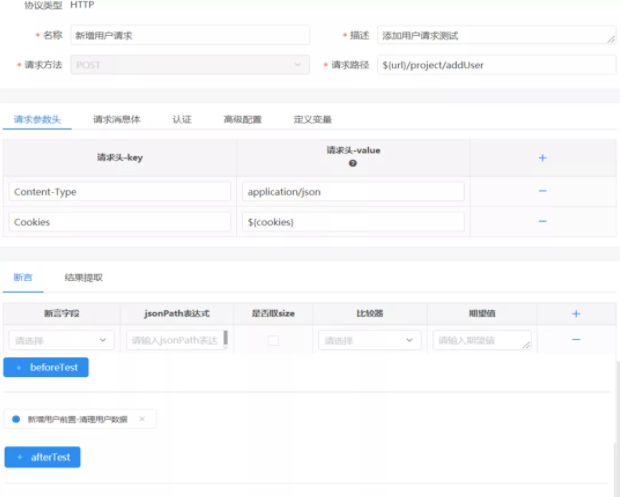Viewport: 620px width, 497px height.
Task: Toggle the 是否取size checkbox
Action: [273, 340]
